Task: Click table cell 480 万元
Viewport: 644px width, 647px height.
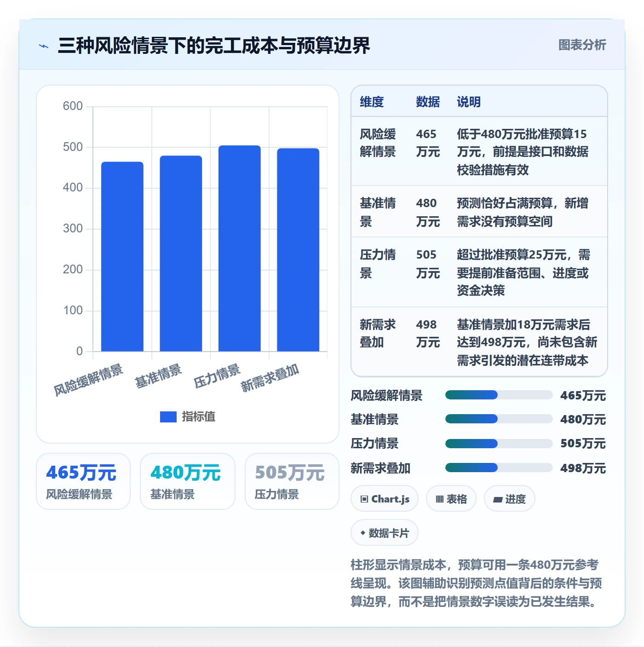Action: click(428, 212)
